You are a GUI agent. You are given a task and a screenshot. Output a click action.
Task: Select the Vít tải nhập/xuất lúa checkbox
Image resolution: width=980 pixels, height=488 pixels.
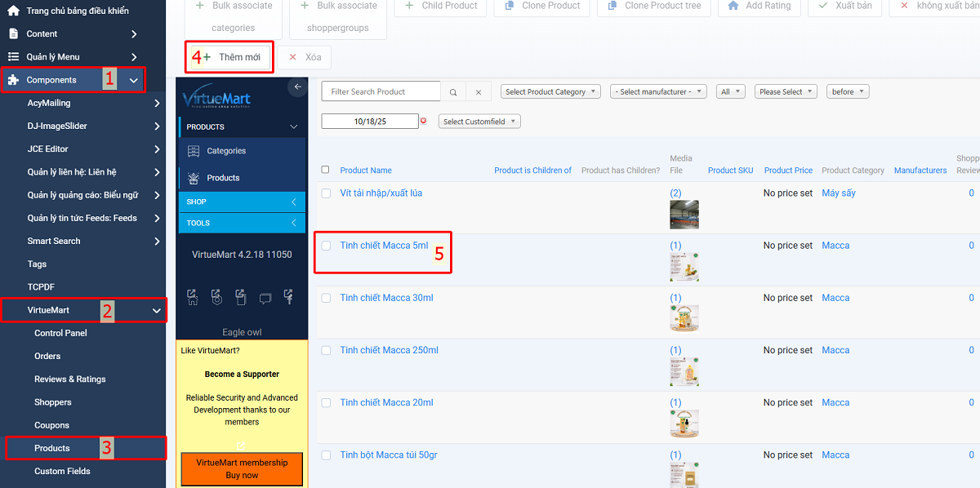click(326, 193)
